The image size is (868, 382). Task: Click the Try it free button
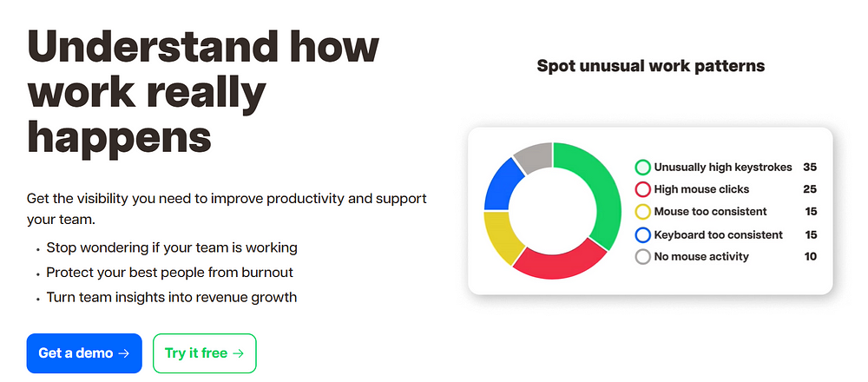pos(204,353)
